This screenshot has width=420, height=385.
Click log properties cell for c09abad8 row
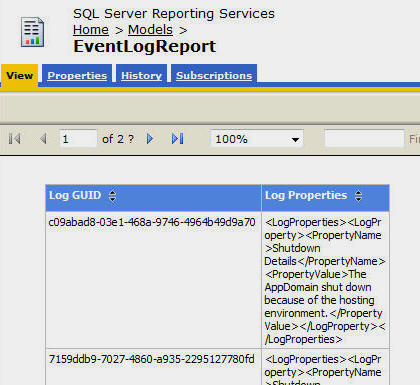tap(325, 281)
